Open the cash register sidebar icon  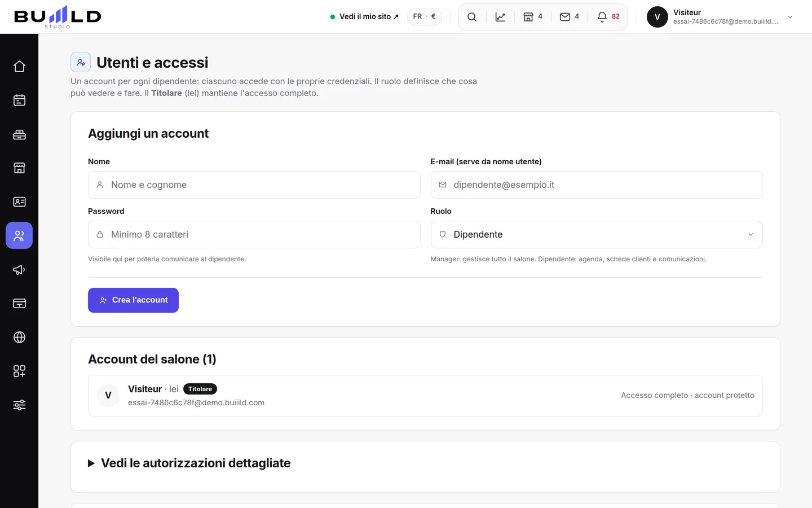[x=19, y=134]
